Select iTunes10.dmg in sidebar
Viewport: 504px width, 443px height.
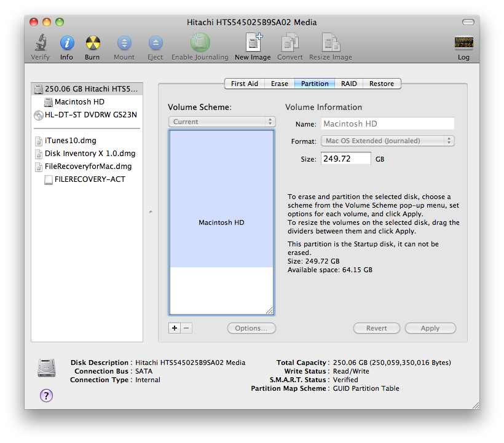(x=87, y=140)
